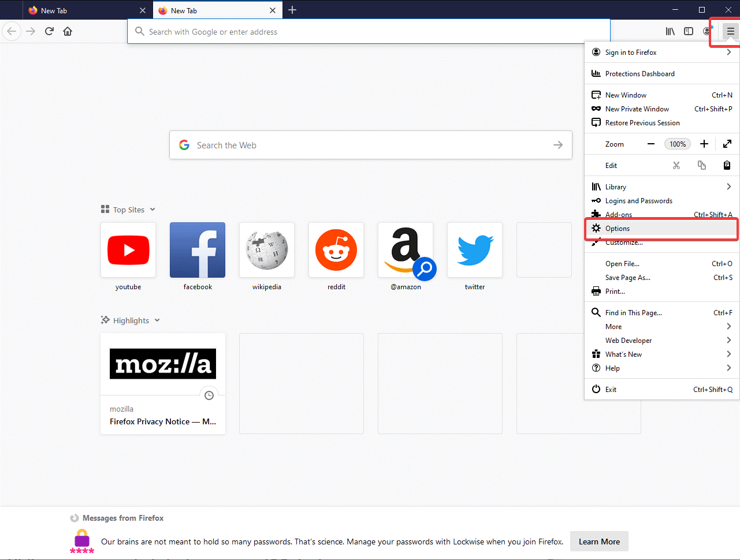Click the Home toolbar icon
Image resolution: width=740 pixels, height=560 pixels.
(68, 31)
